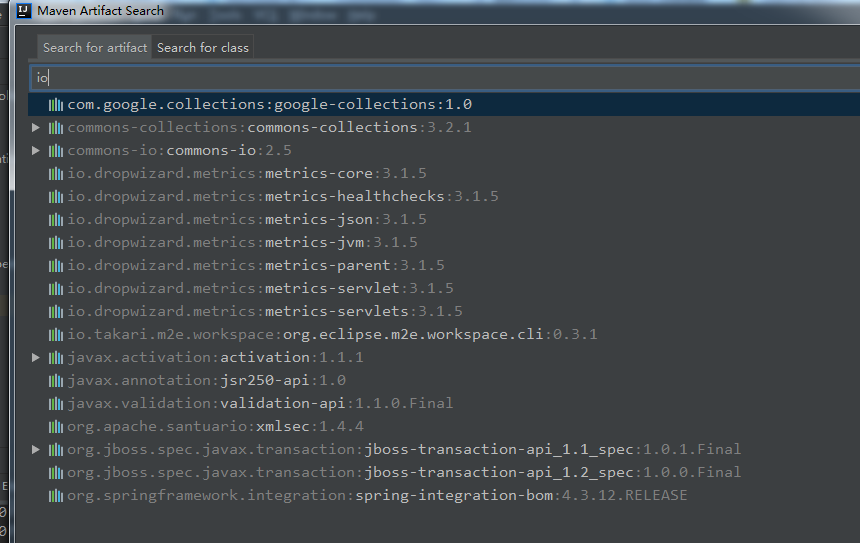Image resolution: width=860 pixels, height=543 pixels.
Task: Click library icon of commons-collections row
Action: tap(55, 128)
